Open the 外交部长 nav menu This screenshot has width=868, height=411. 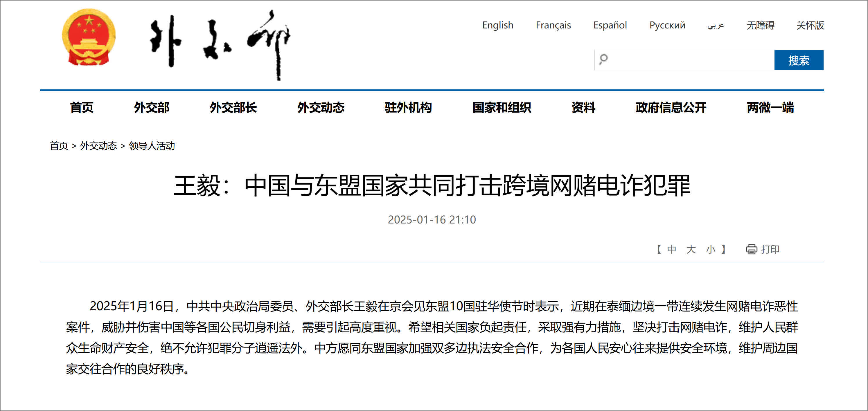point(233,107)
